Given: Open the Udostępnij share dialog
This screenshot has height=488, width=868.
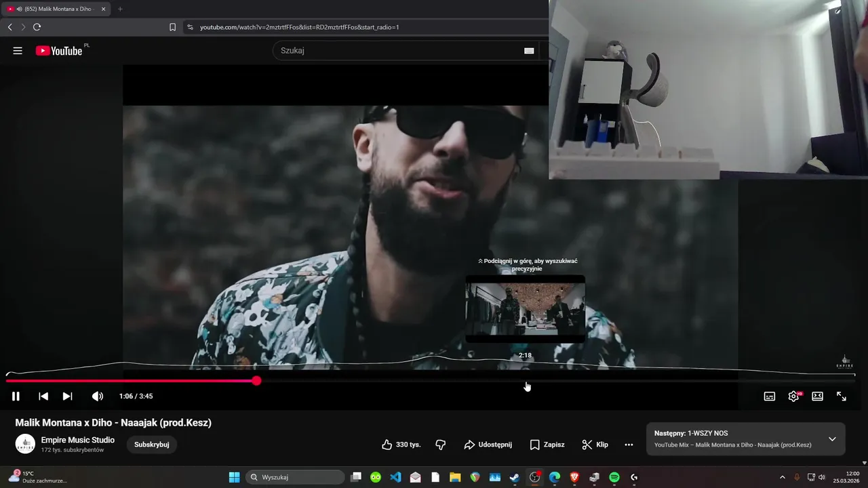Looking at the screenshot, I should (488, 445).
